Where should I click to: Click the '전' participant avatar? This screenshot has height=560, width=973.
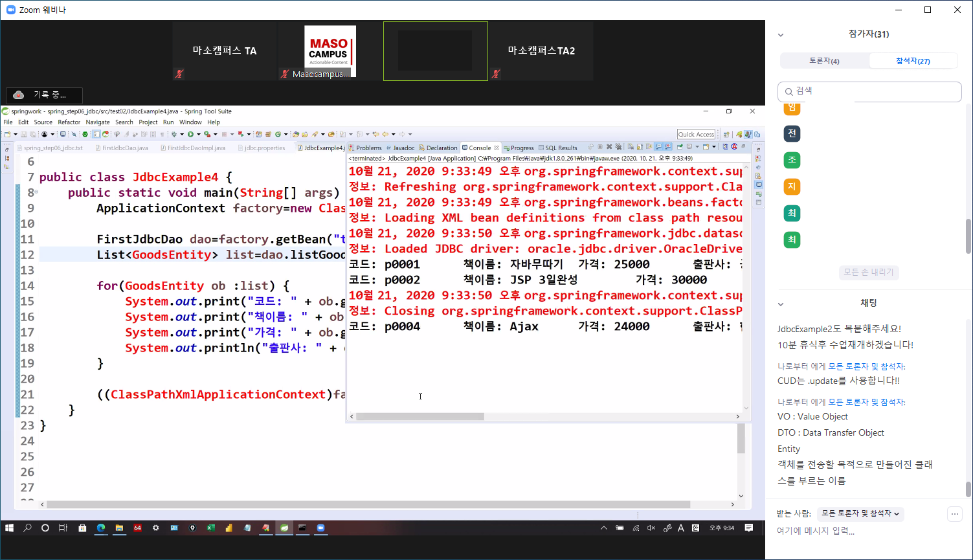coord(792,133)
